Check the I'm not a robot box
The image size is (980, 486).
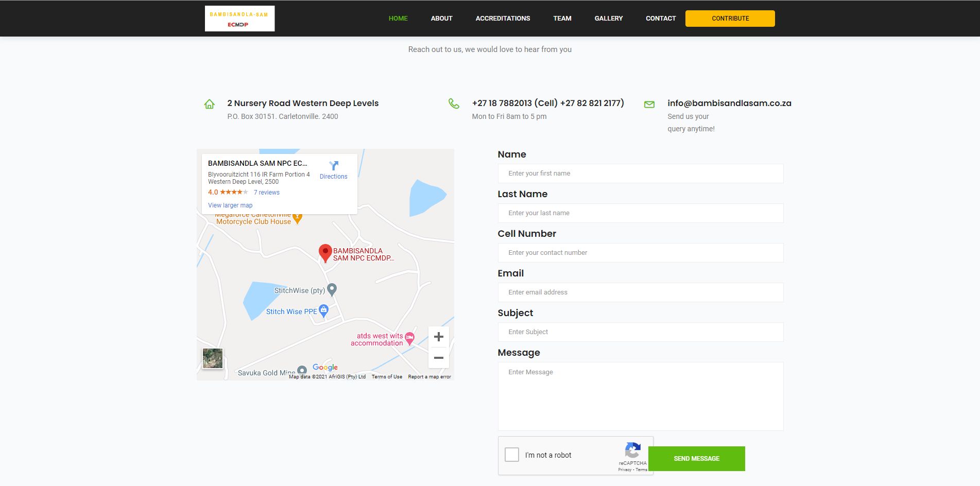512,455
